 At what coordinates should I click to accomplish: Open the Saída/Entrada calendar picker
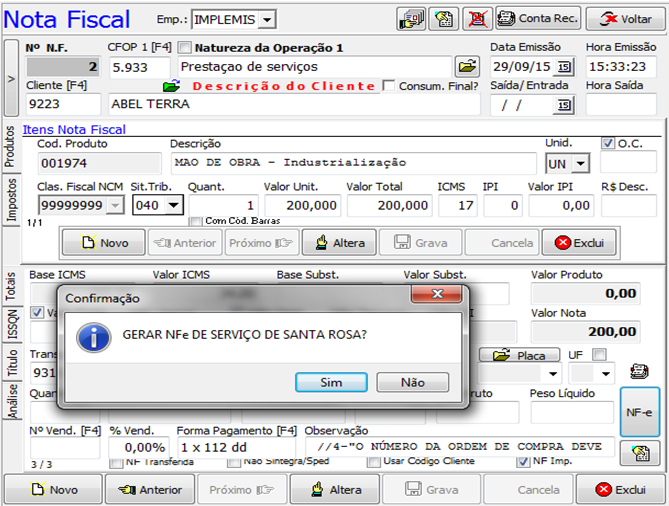[564, 105]
